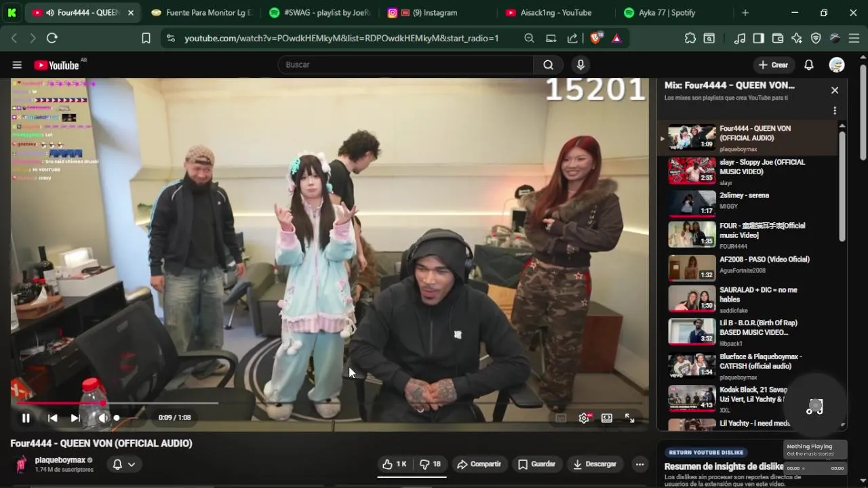Open the browser extensions puzzle icon
This screenshot has height=488, width=868.
point(690,39)
